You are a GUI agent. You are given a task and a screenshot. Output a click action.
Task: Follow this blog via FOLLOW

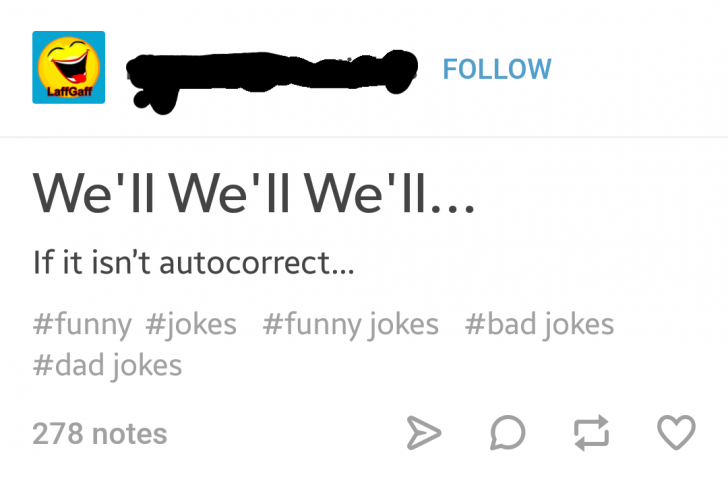[497, 69]
